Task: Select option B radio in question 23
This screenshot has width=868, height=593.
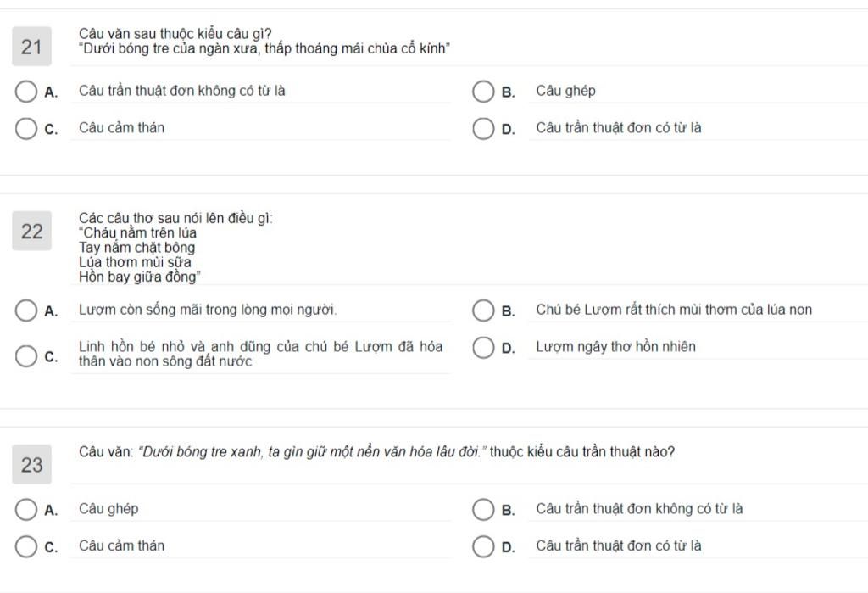Action: pos(482,510)
